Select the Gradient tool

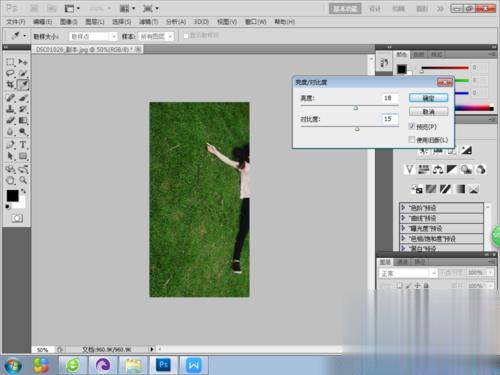[23, 120]
